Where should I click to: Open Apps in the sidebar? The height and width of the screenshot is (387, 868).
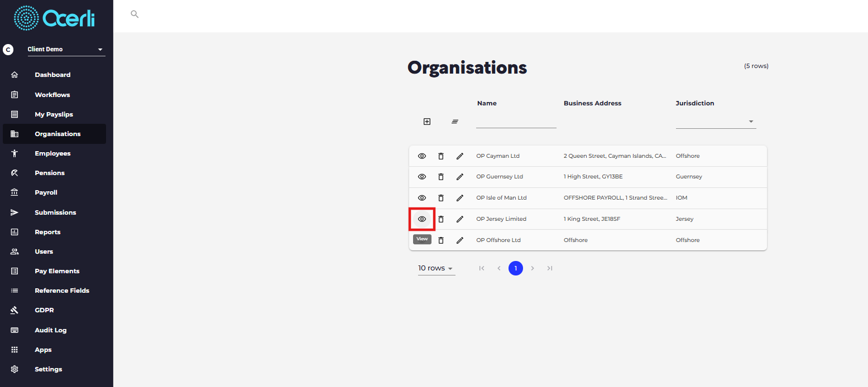(x=54, y=350)
